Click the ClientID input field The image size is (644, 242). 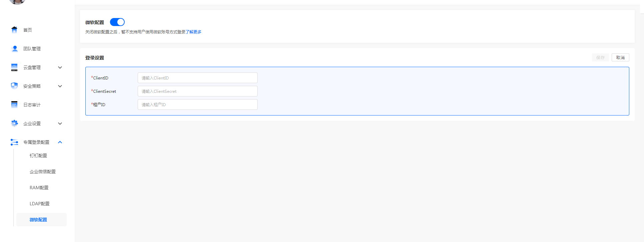click(197, 77)
